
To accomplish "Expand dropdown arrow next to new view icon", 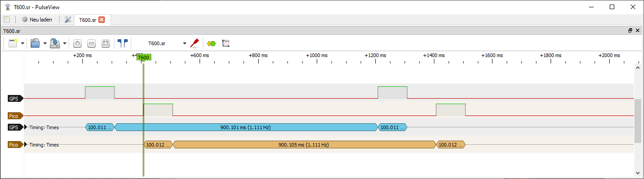I will pyautogui.click(x=22, y=43).
